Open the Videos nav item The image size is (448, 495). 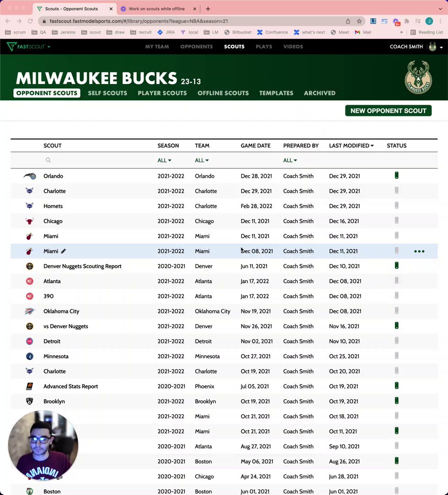click(x=293, y=47)
